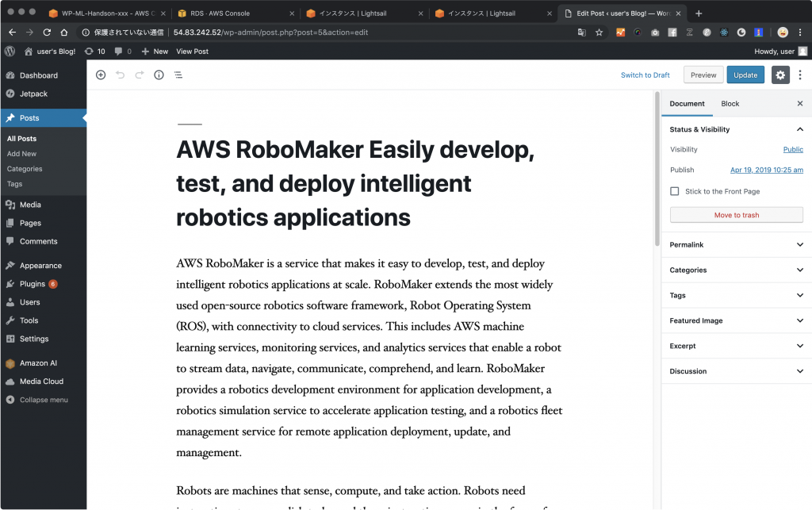Open Tools in the admin sidebar
Screen dimensions: 812x510
pyautogui.click(x=44, y=320)
